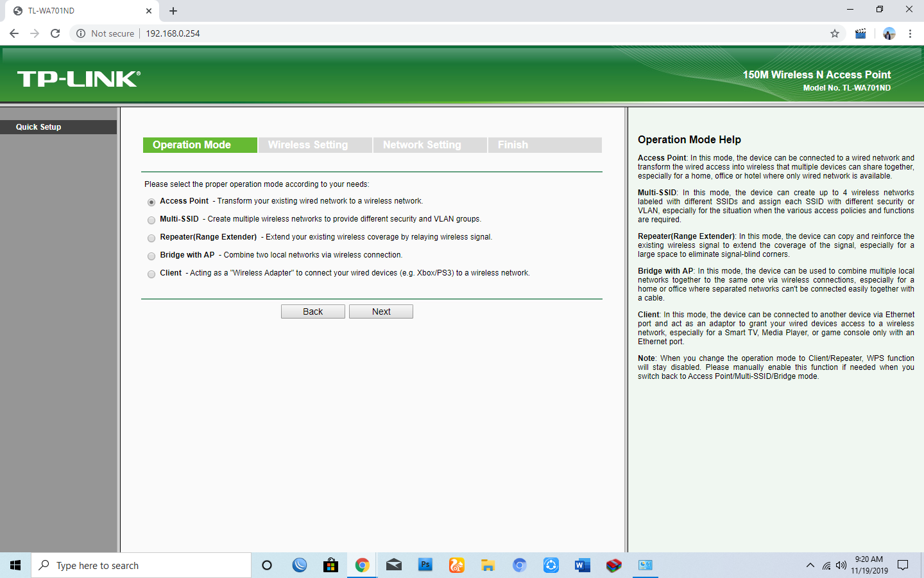Open the red cube app in taskbar

tap(613, 565)
